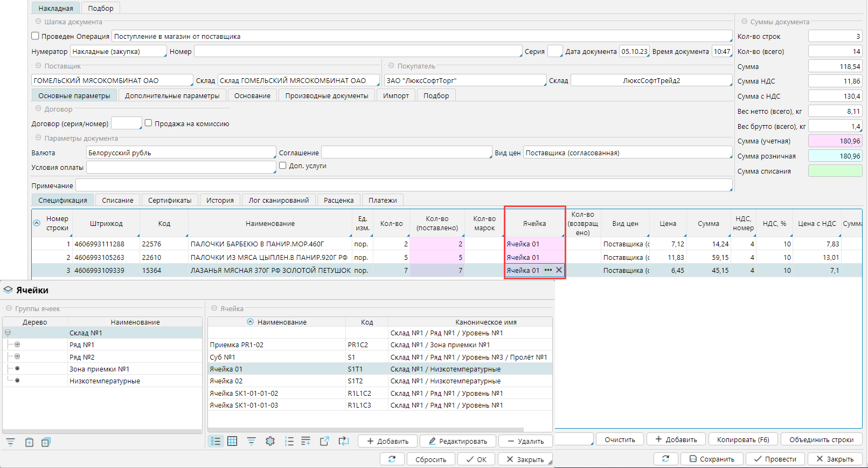Click the Сохранить button
Screen dimensions: 868x468
tap(712, 459)
